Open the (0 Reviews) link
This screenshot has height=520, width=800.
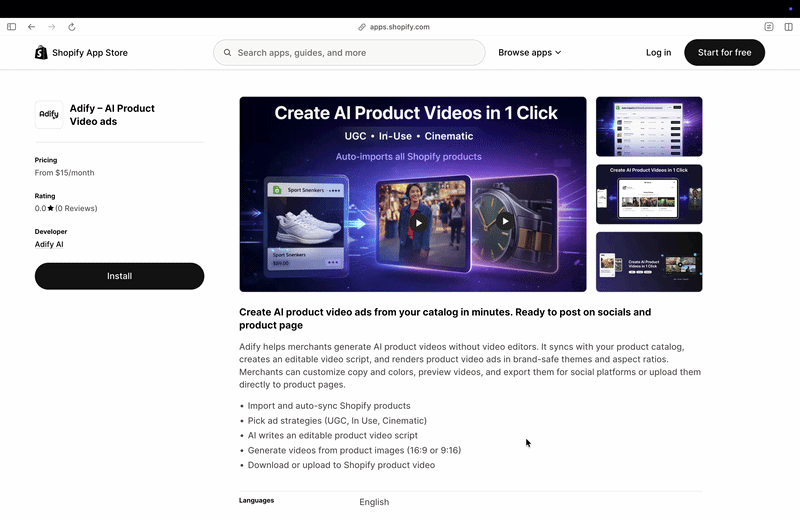click(x=76, y=208)
